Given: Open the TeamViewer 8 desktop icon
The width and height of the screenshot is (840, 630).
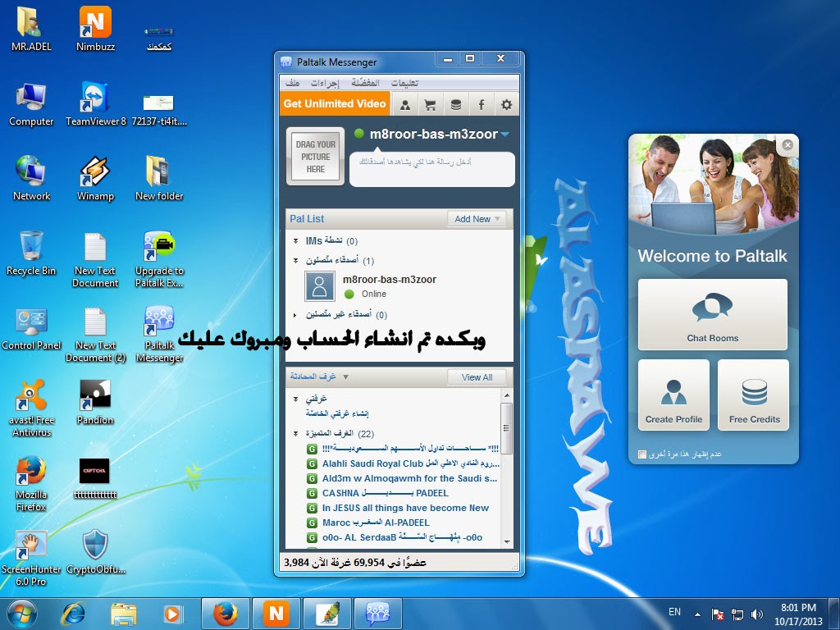Looking at the screenshot, I should [x=95, y=103].
